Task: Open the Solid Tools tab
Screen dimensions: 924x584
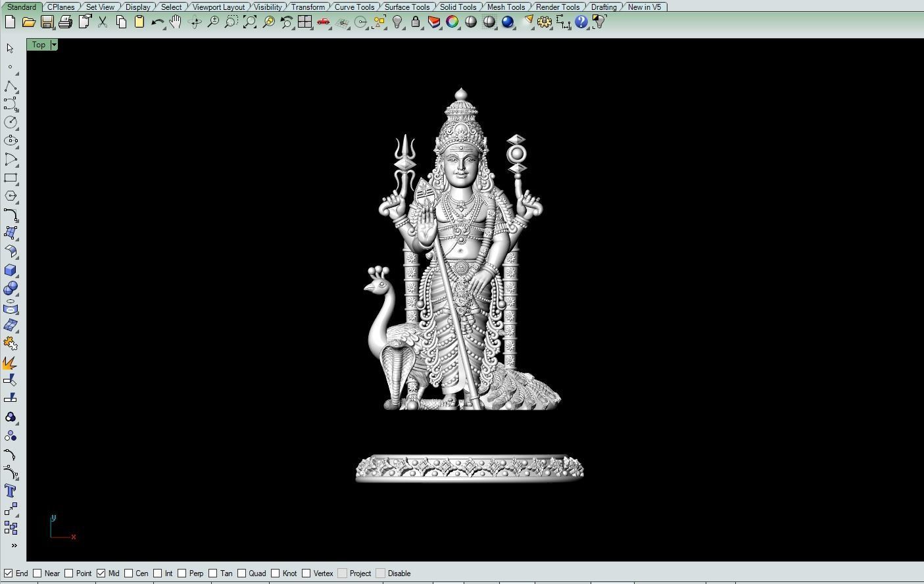Action: click(x=458, y=7)
